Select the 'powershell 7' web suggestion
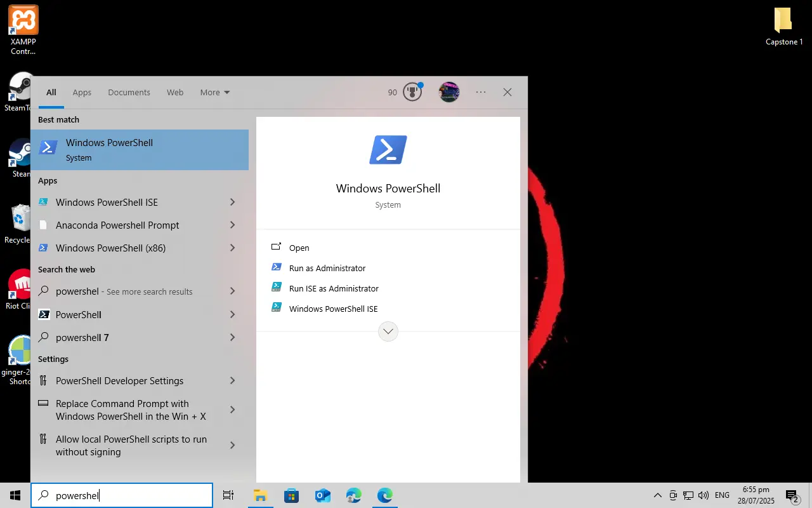Image resolution: width=812 pixels, height=508 pixels. tap(124, 337)
